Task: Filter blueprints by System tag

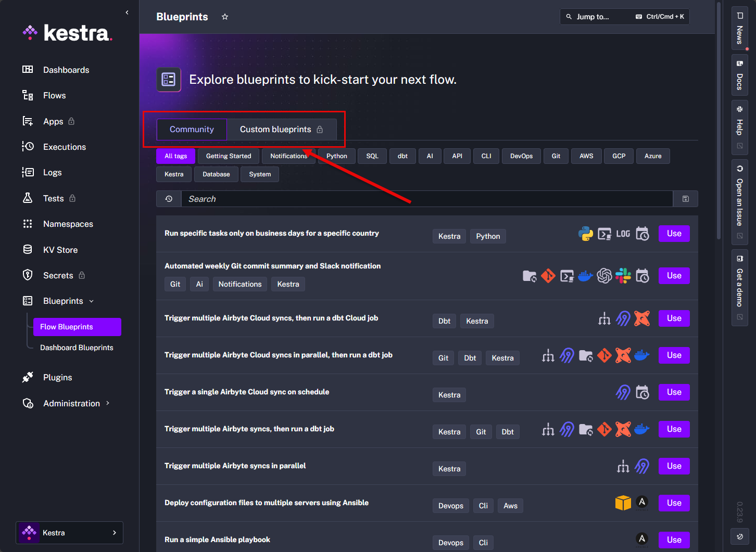Action: pos(260,174)
